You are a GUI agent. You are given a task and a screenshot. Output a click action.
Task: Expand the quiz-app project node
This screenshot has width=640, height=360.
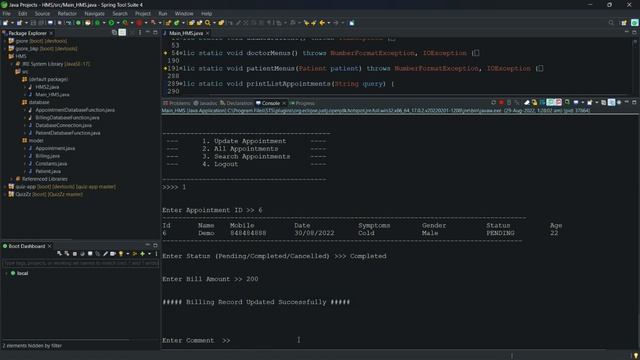pos(5,187)
